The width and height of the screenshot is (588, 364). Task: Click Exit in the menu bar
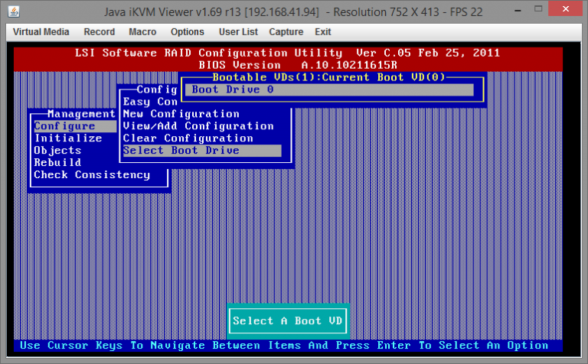pos(323,32)
